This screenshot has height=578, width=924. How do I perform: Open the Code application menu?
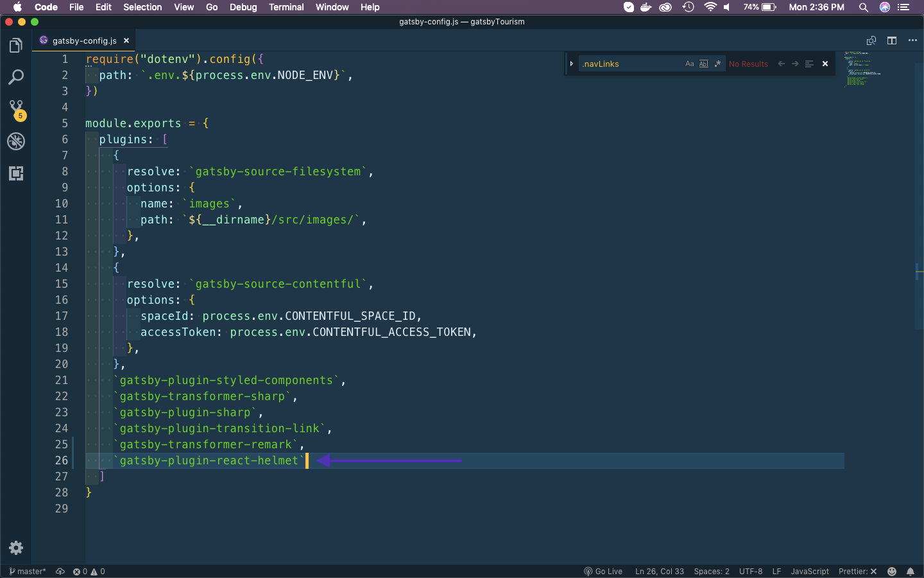tap(46, 7)
